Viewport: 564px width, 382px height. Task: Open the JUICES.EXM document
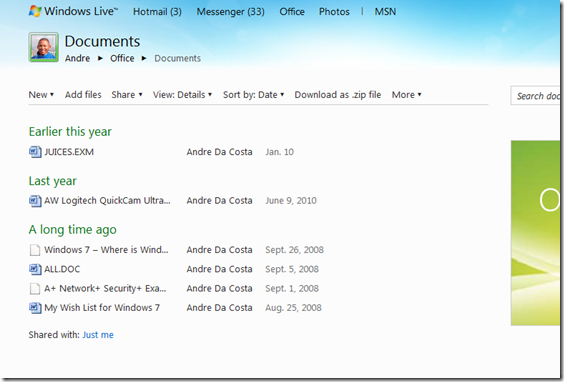[x=69, y=152]
